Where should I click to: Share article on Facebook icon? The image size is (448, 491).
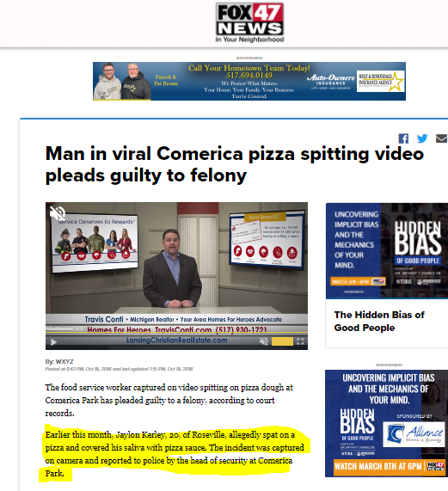[403, 138]
